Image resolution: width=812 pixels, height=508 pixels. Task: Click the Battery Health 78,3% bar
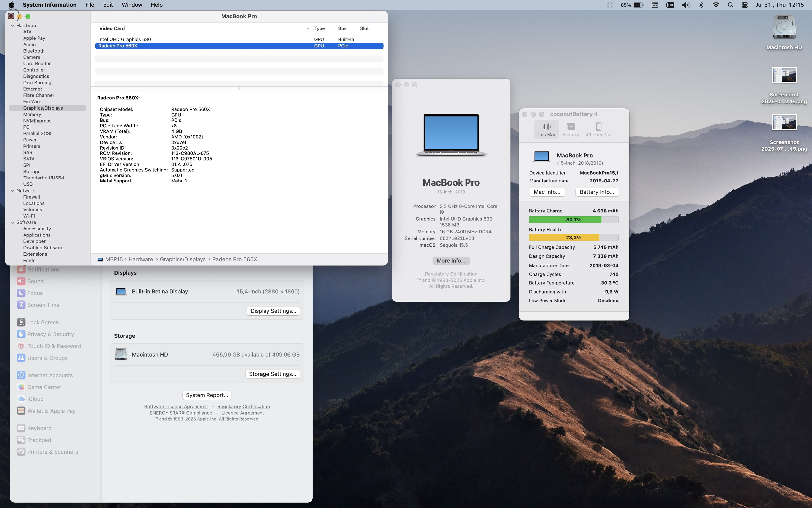[574, 238]
